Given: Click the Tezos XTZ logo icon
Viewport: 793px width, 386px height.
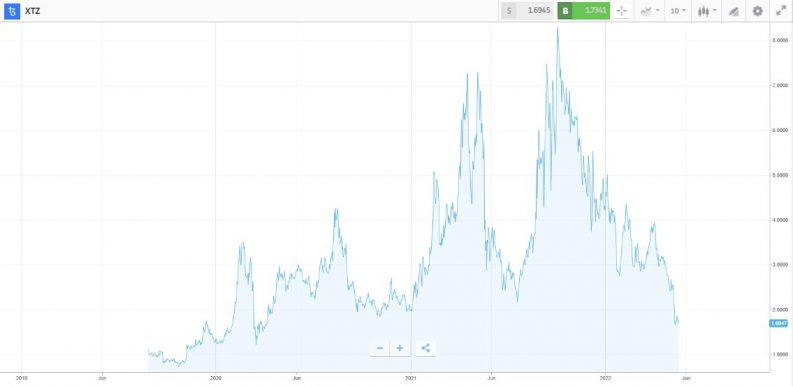Looking at the screenshot, I should (12, 11).
